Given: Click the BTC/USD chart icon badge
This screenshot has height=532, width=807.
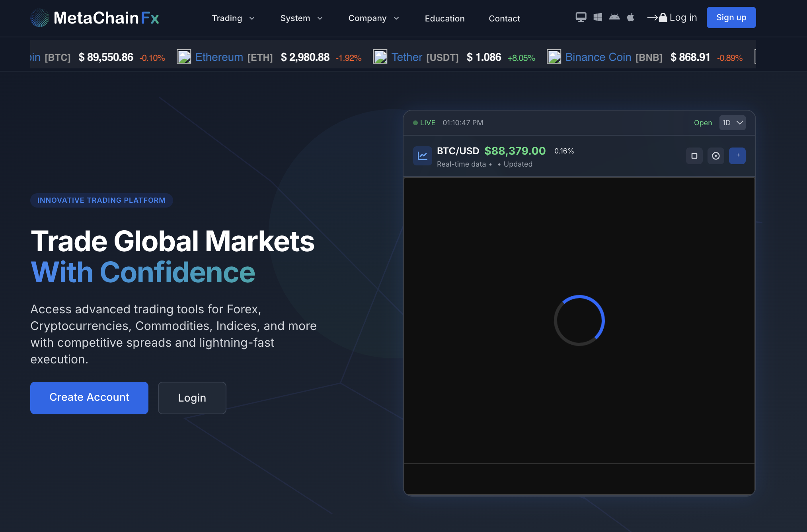Looking at the screenshot, I should point(422,156).
